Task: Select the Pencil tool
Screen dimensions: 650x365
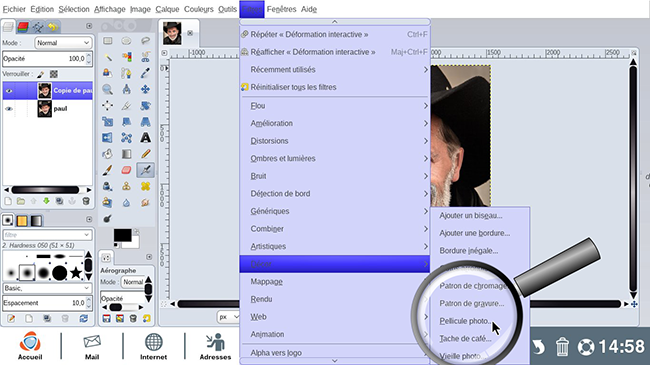Action: [x=145, y=154]
